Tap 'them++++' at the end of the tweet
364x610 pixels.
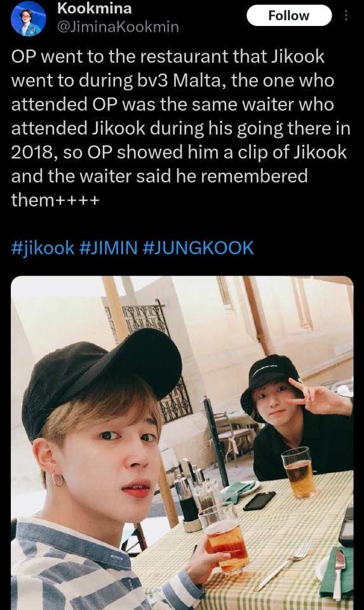(55, 200)
